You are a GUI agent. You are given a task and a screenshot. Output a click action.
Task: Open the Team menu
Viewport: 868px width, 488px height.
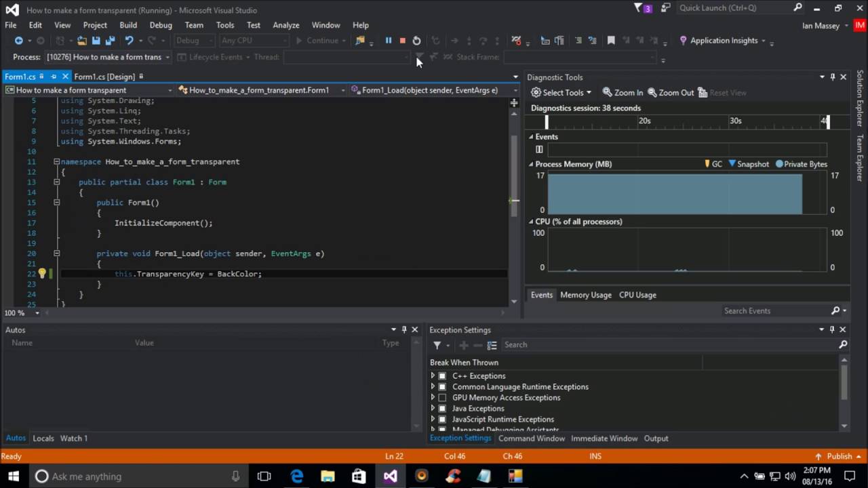(x=194, y=25)
